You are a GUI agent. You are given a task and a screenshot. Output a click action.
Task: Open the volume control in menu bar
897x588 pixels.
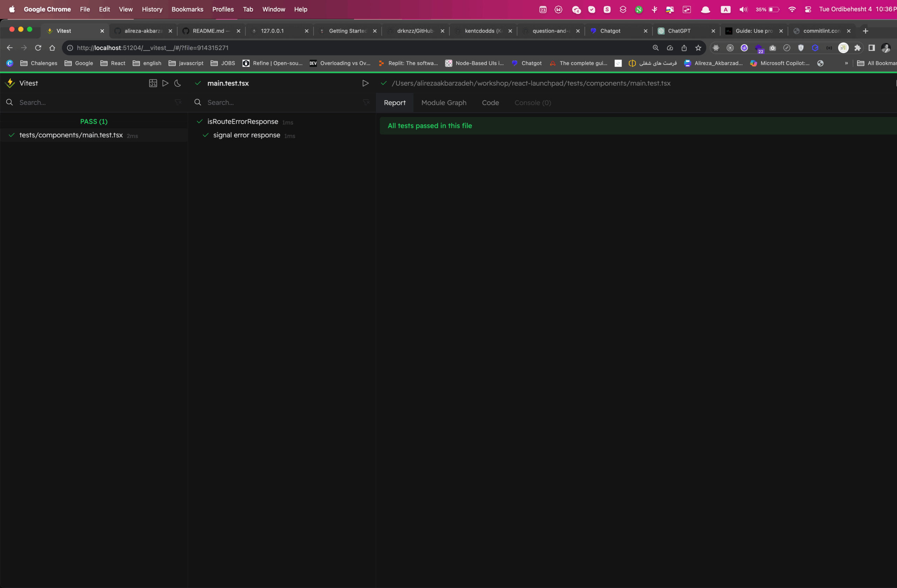[x=743, y=9]
